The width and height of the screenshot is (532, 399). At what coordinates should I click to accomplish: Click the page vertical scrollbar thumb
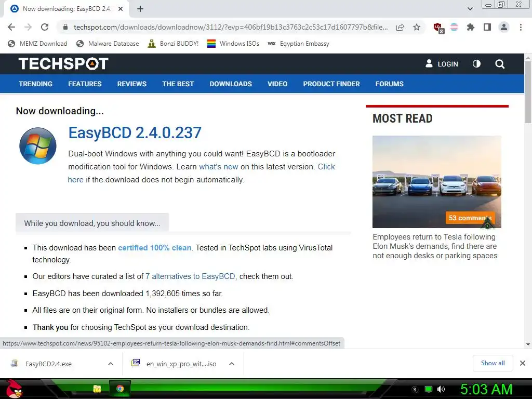(528, 92)
